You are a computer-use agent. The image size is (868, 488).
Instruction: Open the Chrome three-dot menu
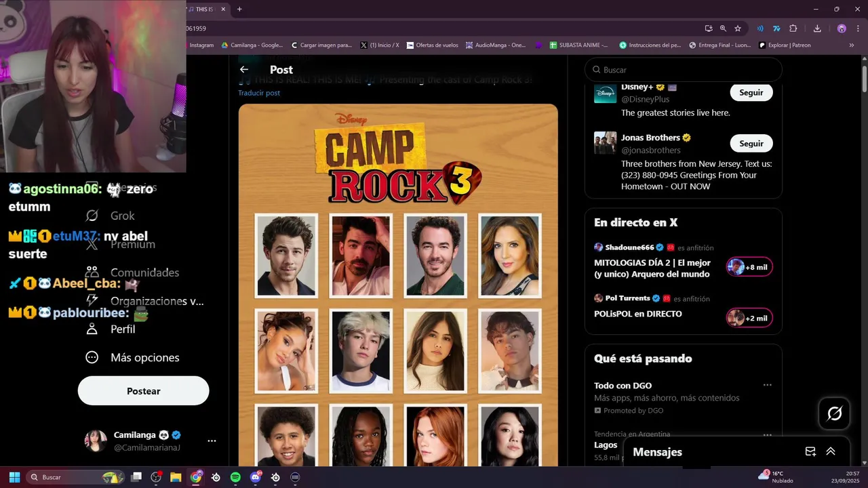point(858,28)
